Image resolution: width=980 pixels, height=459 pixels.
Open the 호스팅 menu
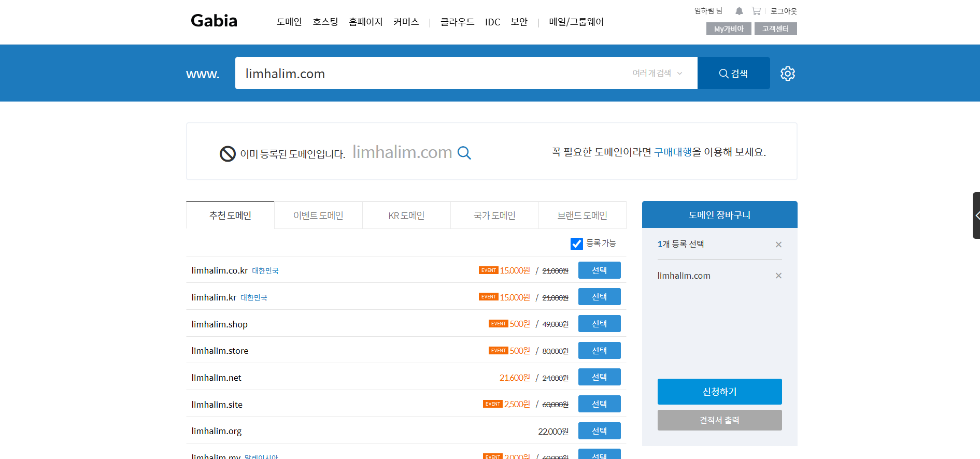coord(325,22)
